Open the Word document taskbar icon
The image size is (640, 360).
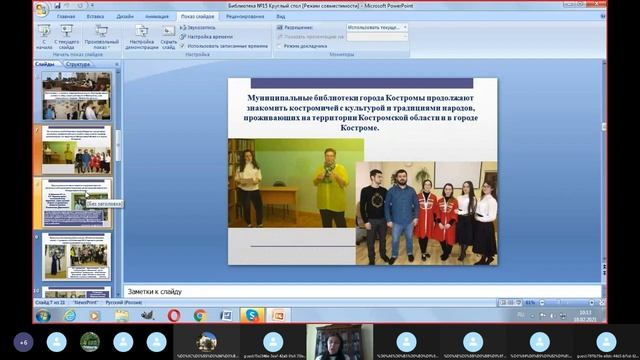(226, 316)
